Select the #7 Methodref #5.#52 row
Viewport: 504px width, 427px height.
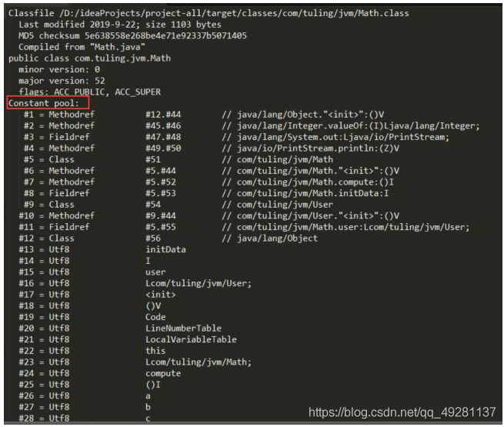pyautogui.click(x=209, y=182)
